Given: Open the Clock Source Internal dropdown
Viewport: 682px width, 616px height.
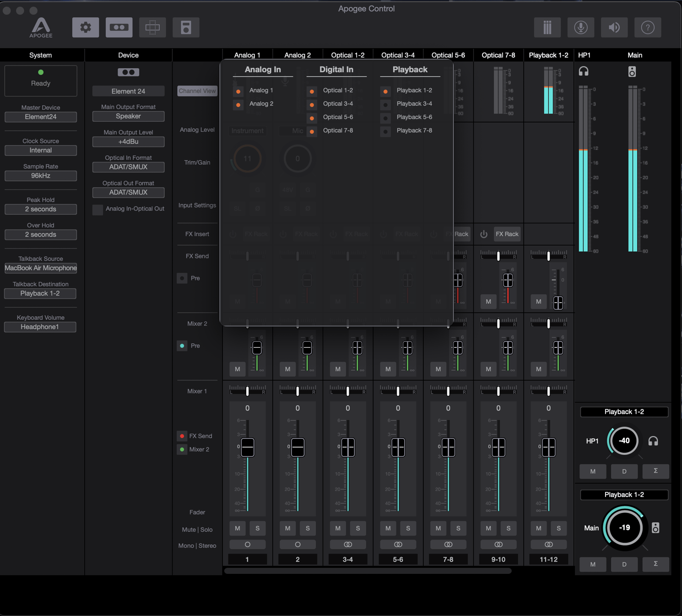Looking at the screenshot, I should coord(41,151).
